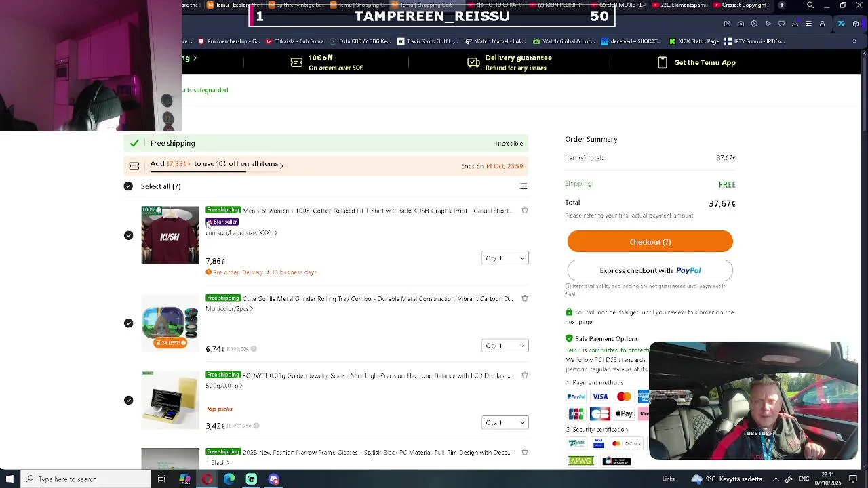This screenshot has width=868, height=488.
Task: Open the browser search icon in tab bar
Action: coord(810,5)
